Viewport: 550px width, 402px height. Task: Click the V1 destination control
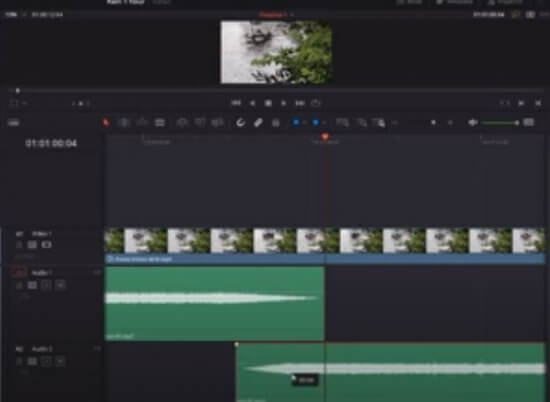(19, 234)
